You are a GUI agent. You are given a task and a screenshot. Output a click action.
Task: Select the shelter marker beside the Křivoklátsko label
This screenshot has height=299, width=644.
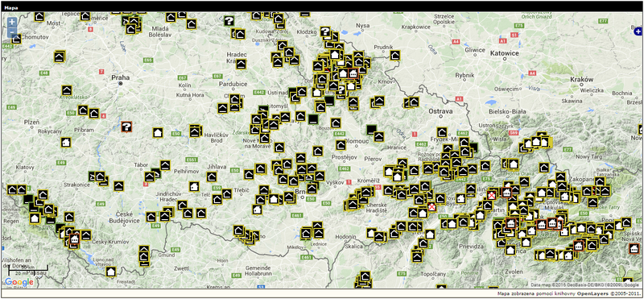pos(67,90)
